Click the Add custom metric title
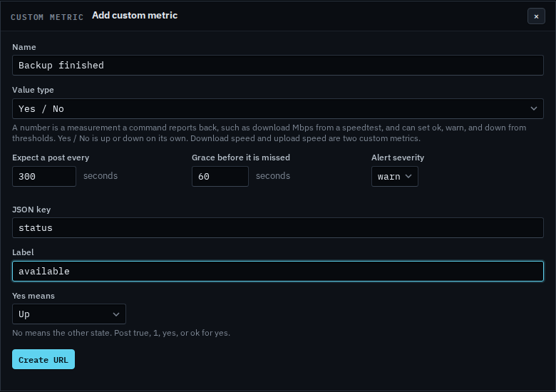 135,16
